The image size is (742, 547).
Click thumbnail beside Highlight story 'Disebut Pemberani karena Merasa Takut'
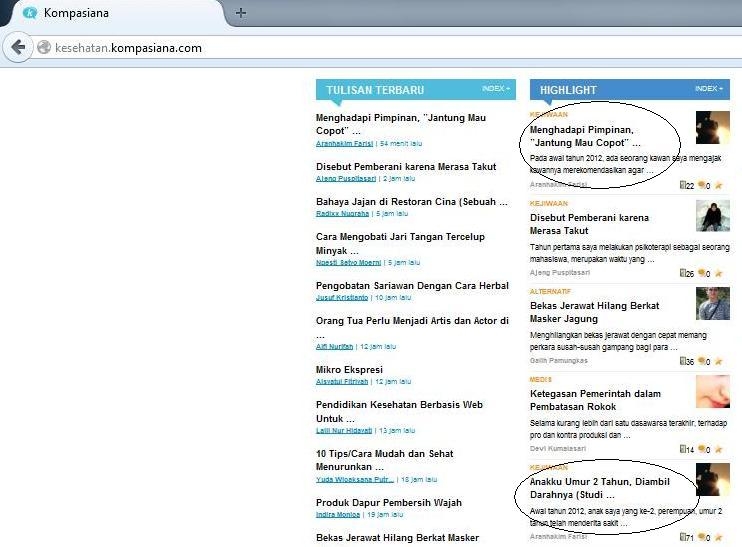[x=713, y=215]
